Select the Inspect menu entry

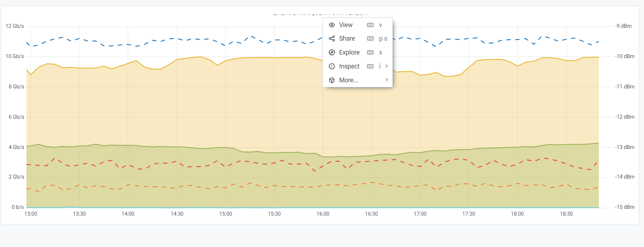349,66
